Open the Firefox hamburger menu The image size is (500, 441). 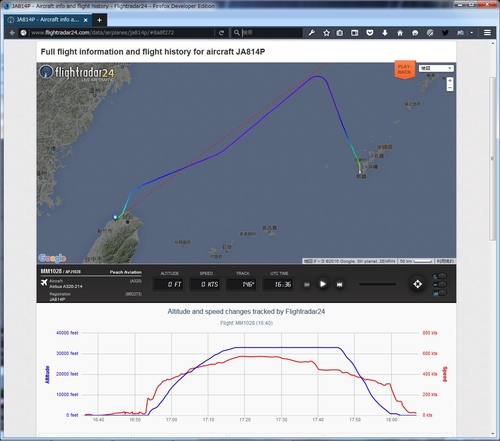point(487,33)
